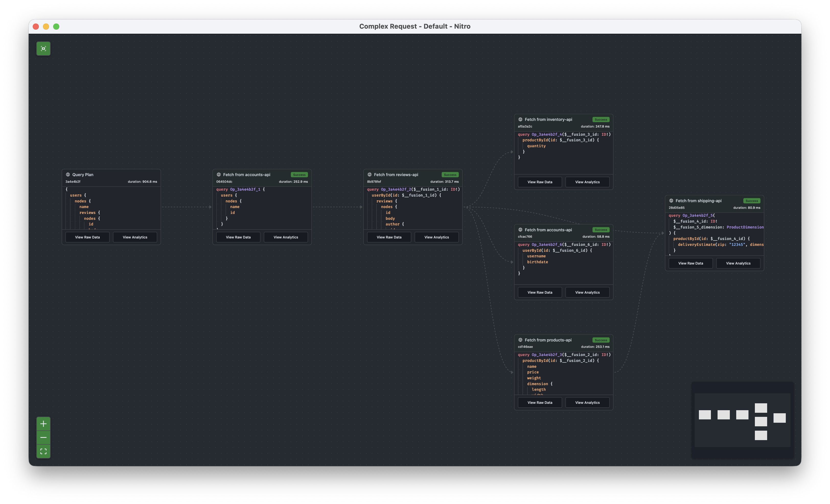
Task: View Analytics for Query Plan
Action: [x=135, y=237]
